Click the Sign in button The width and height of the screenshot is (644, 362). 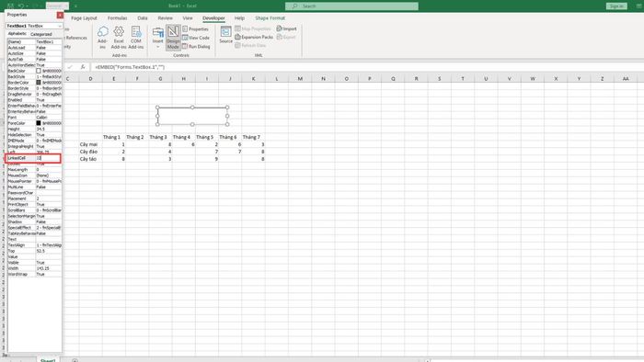(616, 6)
